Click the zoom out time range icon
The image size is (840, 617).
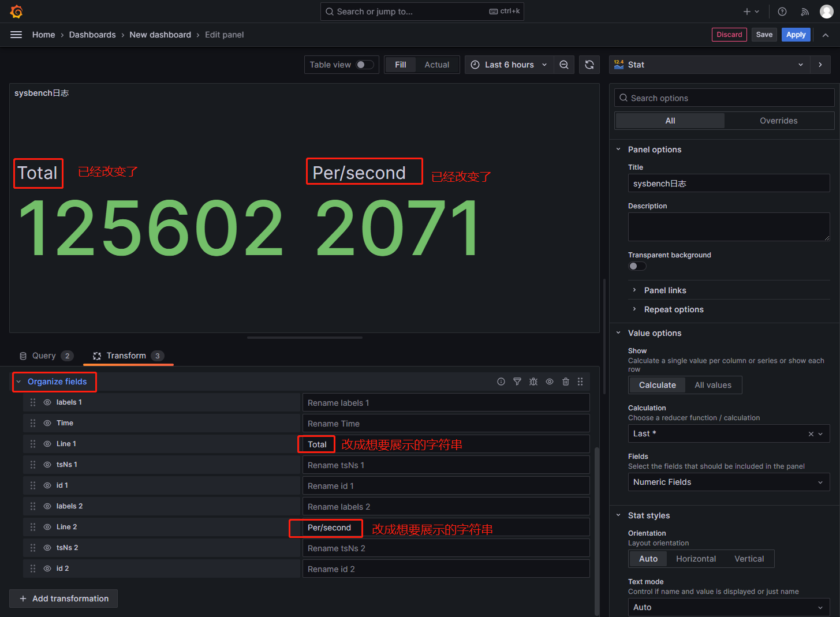tap(564, 65)
